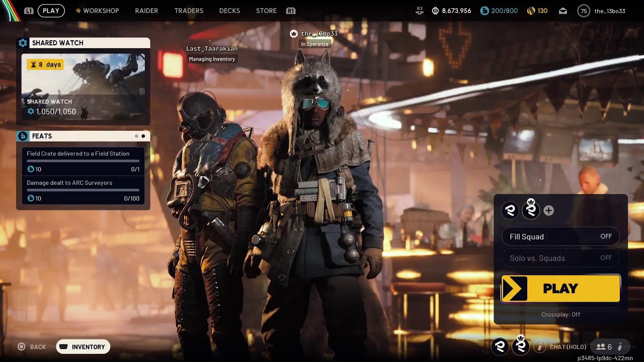Screen dimensions: 644x362
Task: Click the touchpad icon on the Inventory button
Action: tap(63, 347)
